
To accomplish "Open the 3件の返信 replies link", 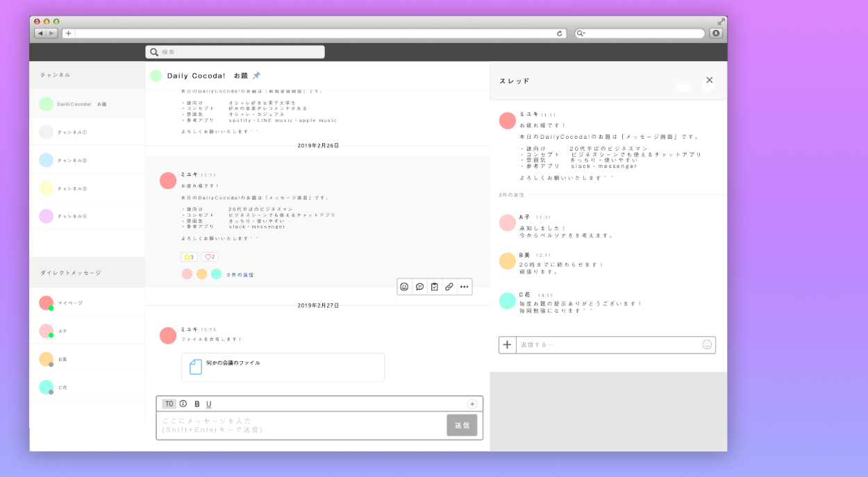I will click(x=240, y=275).
